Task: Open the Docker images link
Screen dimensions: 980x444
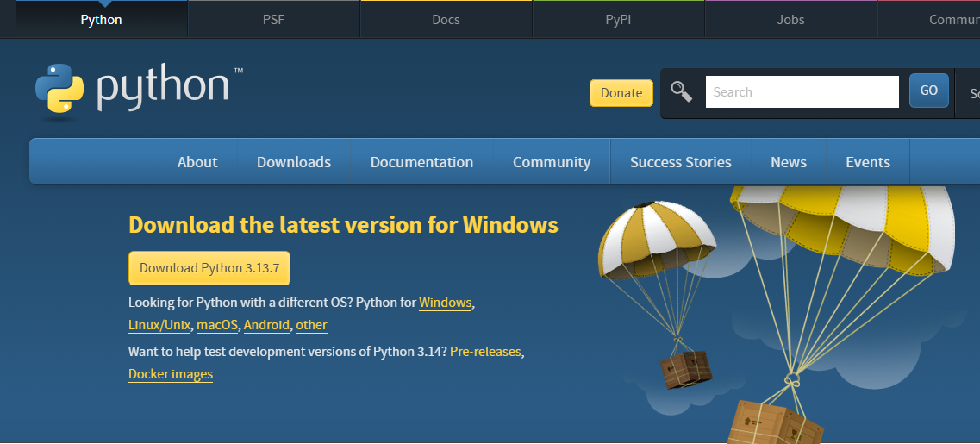Action: tap(171, 374)
